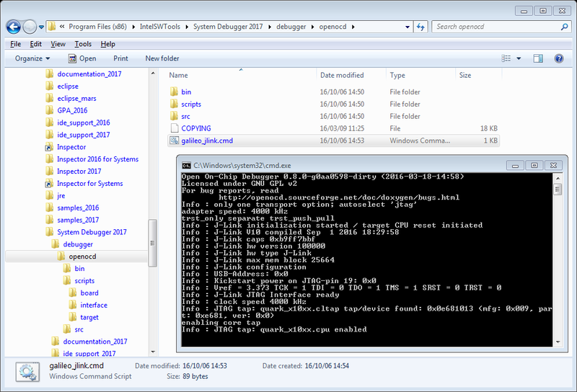The height and width of the screenshot is (392, 577).
Task: Open recent pages dropdown beside Forward button
Action: (41, 27)
